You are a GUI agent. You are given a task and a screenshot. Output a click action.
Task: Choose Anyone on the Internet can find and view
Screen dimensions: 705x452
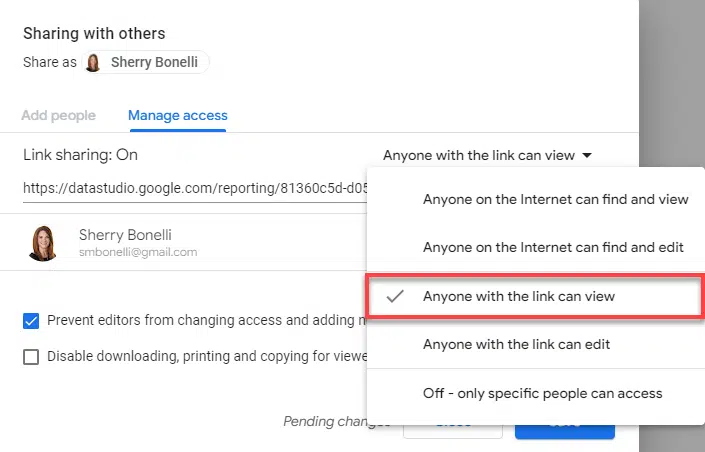point(555,199)
